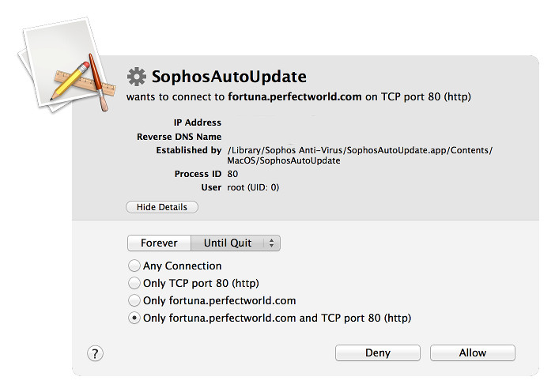Select the Any Connection radio button
555x392 pixels.
pyautogui.click(x=134, y=266)
